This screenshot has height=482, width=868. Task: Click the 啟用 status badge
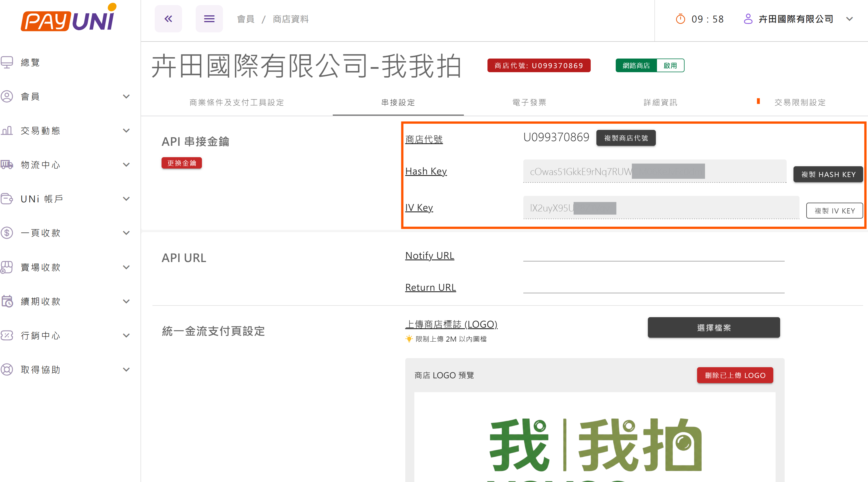670,65
